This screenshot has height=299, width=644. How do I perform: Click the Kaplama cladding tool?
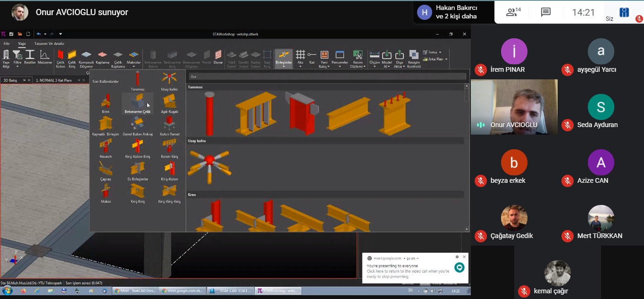102,57
